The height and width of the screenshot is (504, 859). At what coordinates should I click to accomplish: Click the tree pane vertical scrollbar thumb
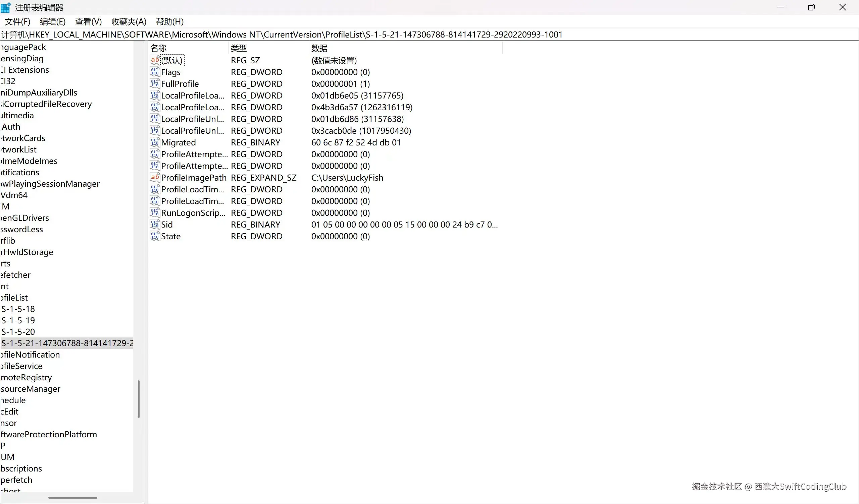point(138,399)
